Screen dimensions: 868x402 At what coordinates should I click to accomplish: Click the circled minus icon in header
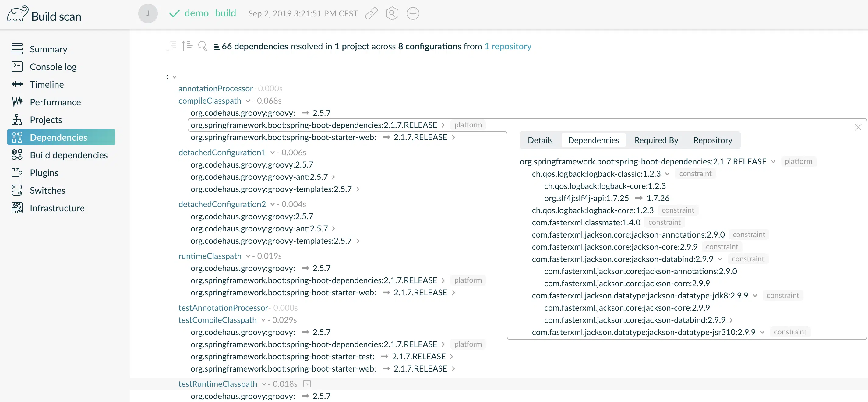point(413,13)
